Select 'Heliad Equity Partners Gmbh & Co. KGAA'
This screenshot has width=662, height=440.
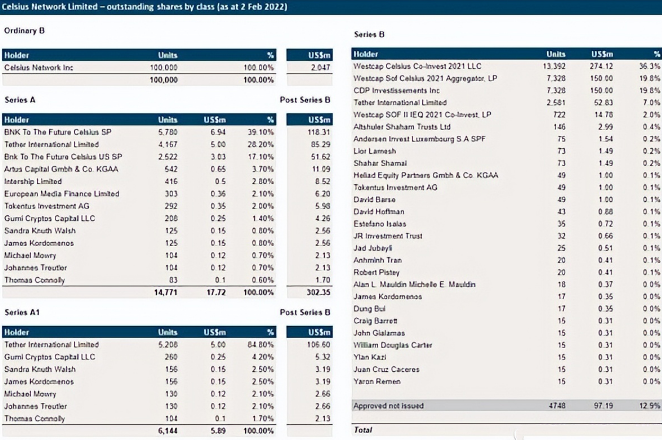pyautogui.click(x=426, y=175)
